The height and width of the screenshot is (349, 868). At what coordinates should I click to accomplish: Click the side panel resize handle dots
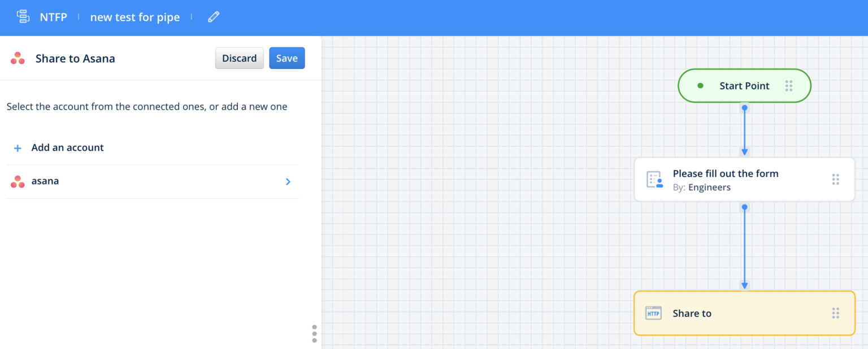[x=315, y=333]
